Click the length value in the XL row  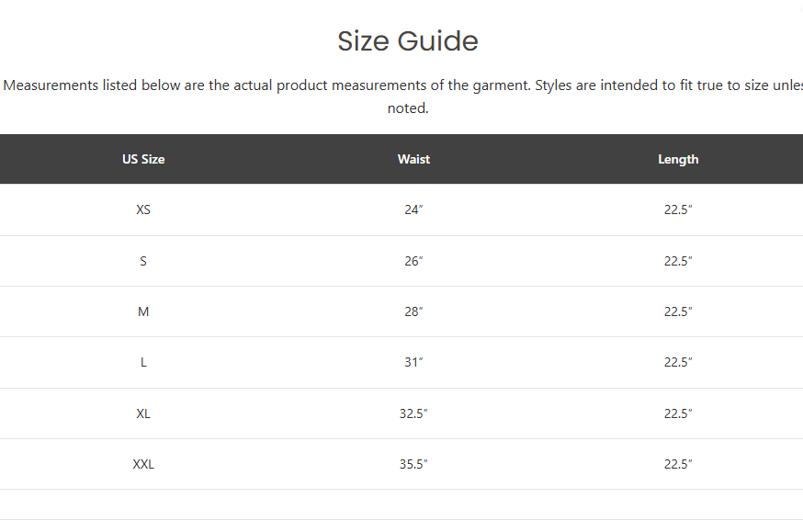click(x=678, y=413)
